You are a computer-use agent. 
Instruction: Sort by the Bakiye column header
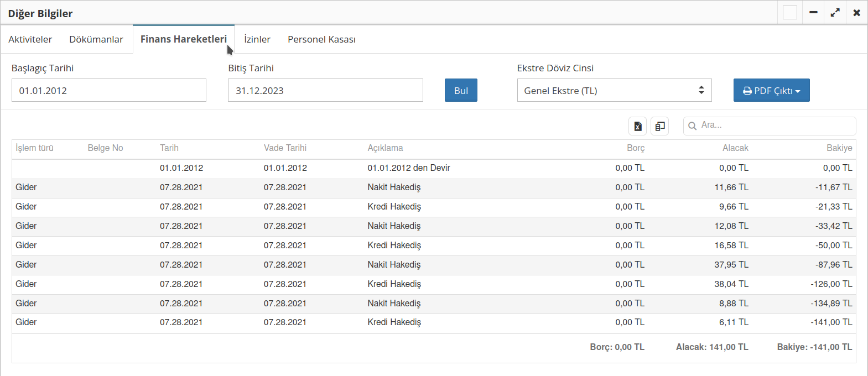[x=839, y=148]
